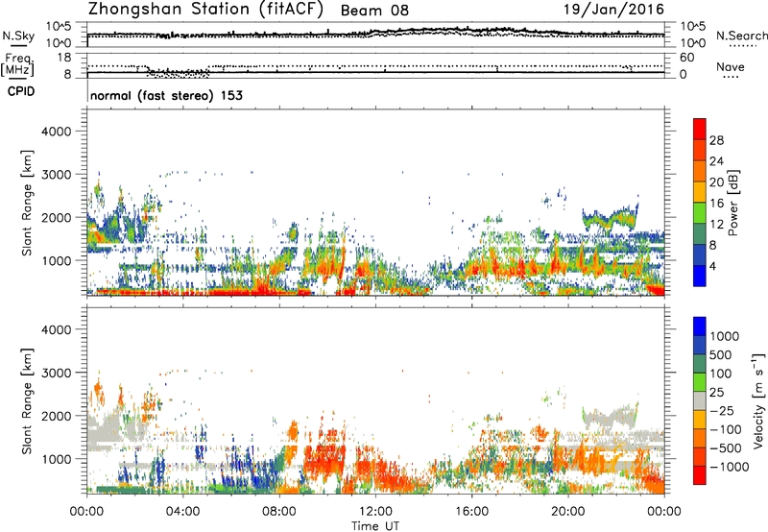Click velocity colorbar tick value 1000
768x532 pixels.
(x=725, y=336)
